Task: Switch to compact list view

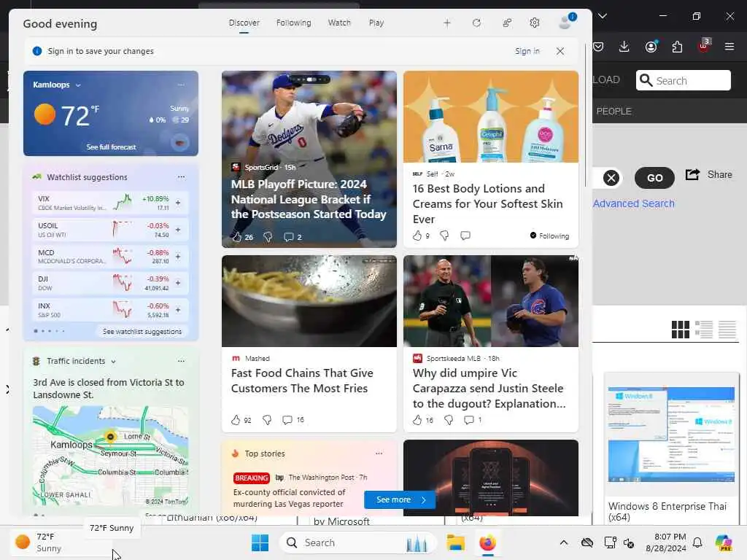Action: point(727,329)
